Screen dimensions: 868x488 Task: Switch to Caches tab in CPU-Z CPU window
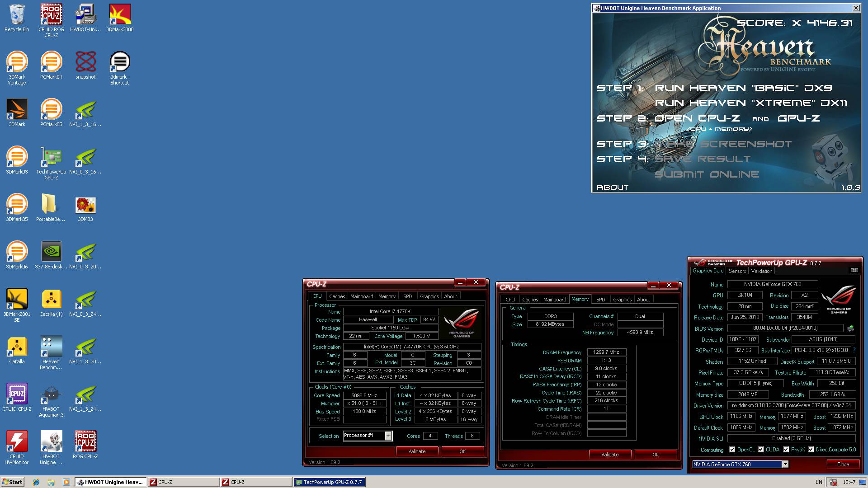(337, 296)
